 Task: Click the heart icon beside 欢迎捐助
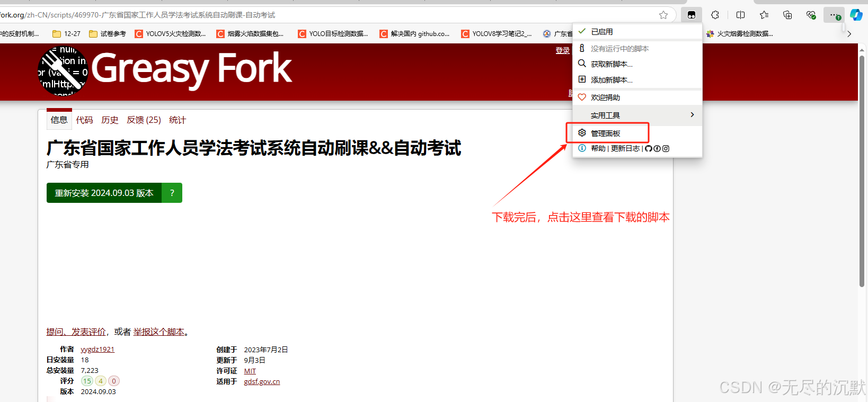[582, 97]
